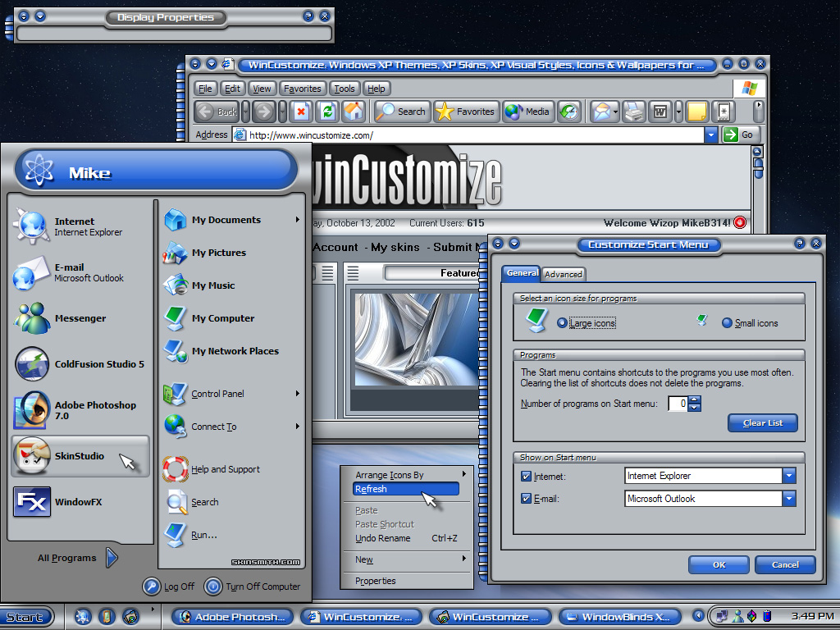Launch SkinStudio from the Start menu

tap(80, 456)
